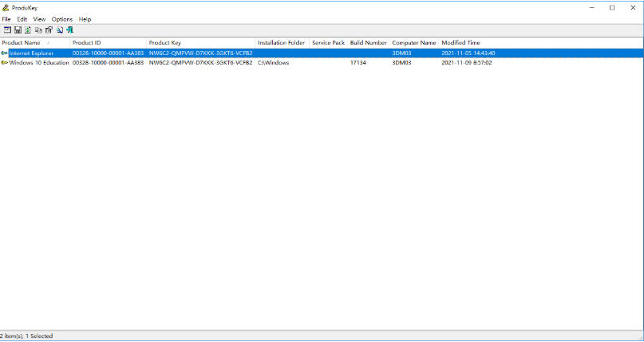Open the Edit menu
The height and width of the screenshot is (342, 644).
[22, 19]
